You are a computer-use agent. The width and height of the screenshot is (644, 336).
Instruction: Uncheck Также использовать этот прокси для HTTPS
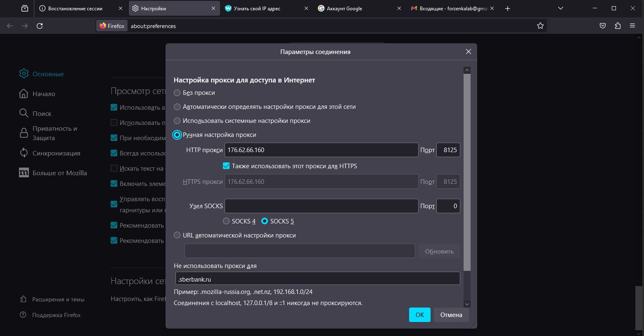(x=226, y=166)
